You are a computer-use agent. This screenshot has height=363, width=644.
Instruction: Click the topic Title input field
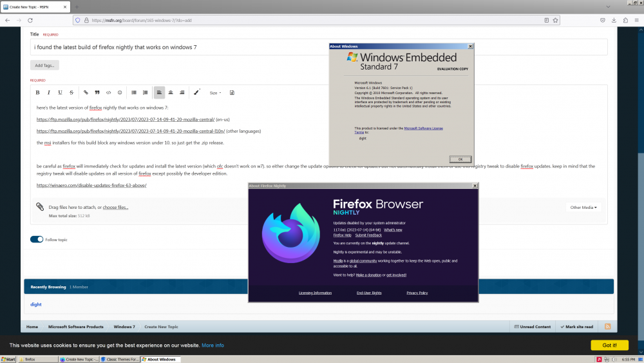tap(180, 47)
